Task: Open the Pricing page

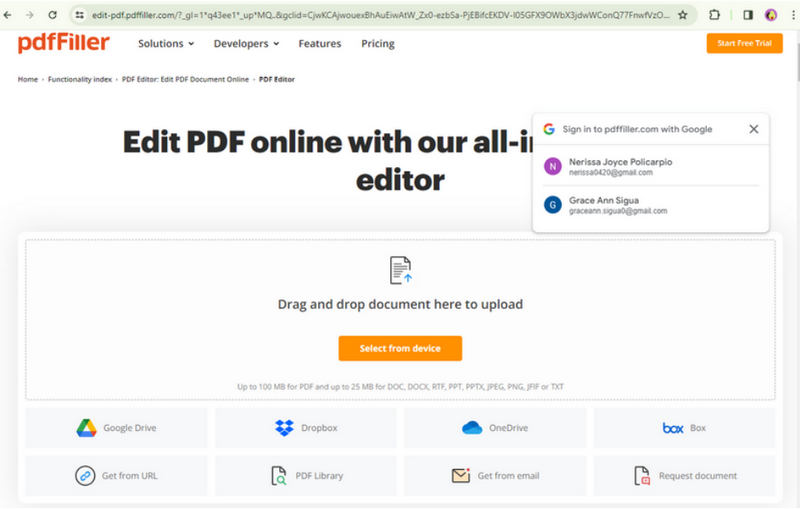Action: 378,43
